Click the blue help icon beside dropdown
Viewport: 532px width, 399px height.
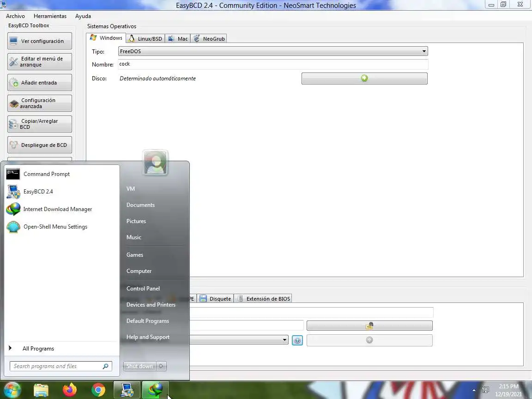pos(297,340)
